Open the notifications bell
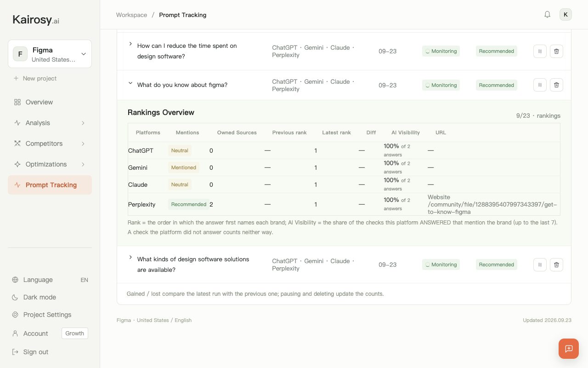The height and width of the screenshot is (368, 588). point(547,14)
